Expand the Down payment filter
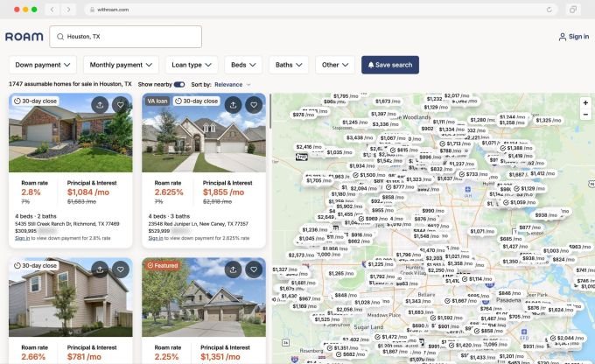 click(x=43, y=65)
